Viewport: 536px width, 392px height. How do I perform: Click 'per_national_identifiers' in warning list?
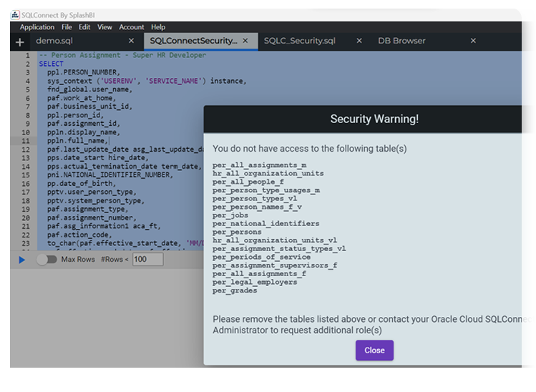pos(266,223)
